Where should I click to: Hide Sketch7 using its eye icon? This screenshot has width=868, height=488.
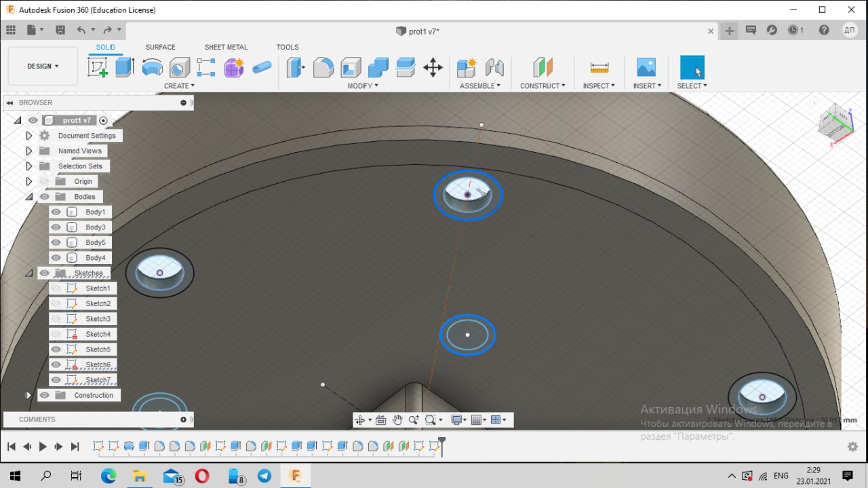(x=56, y=380)
